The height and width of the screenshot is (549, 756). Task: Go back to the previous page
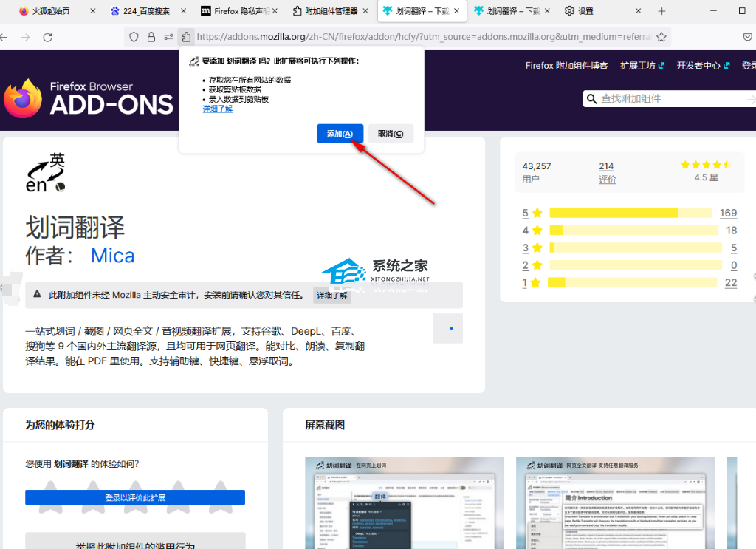[x=4, y=37]
